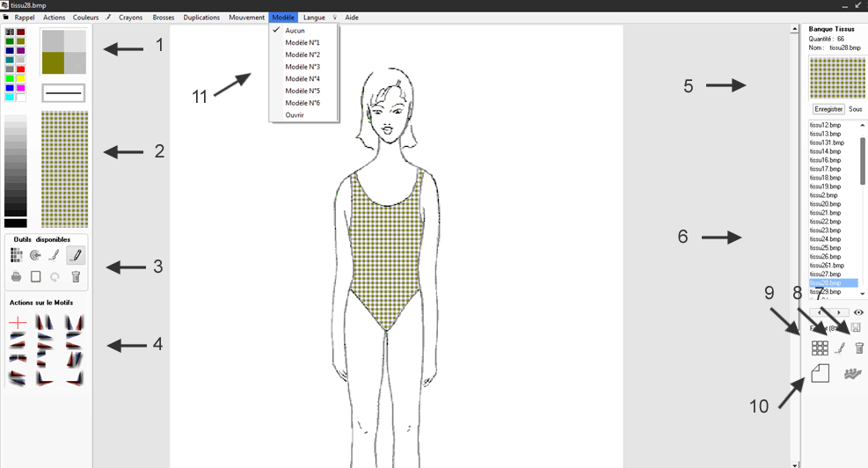Select the spiral target tool icon

pyautogui.click(x=35, y=255)
